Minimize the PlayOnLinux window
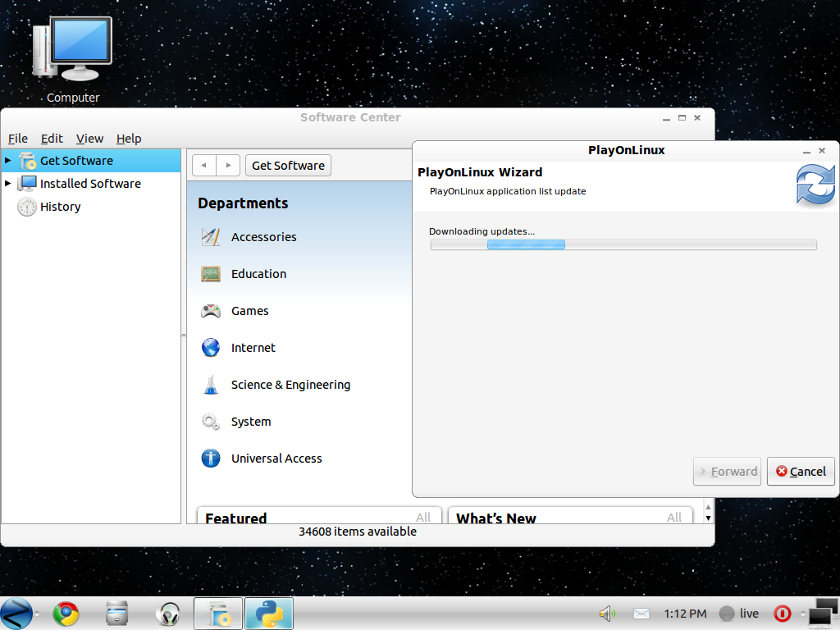 pyautogui.click(x=806, y=152)
